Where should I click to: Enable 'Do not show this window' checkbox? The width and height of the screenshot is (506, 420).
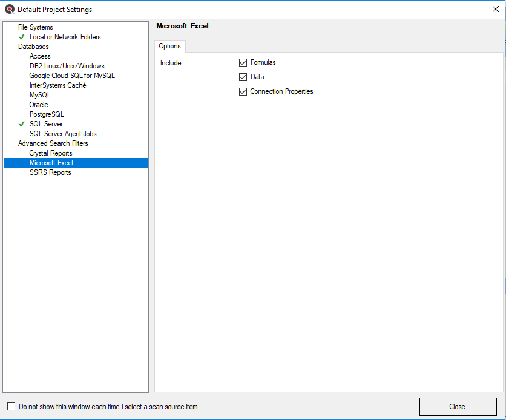click(x=11, y=407)
